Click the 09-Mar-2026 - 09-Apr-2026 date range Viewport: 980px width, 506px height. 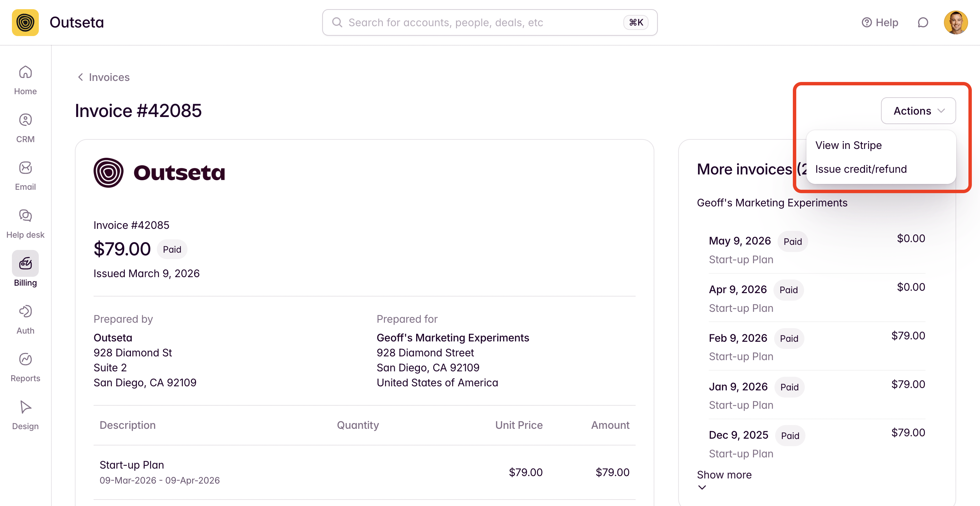coord(159,480)
